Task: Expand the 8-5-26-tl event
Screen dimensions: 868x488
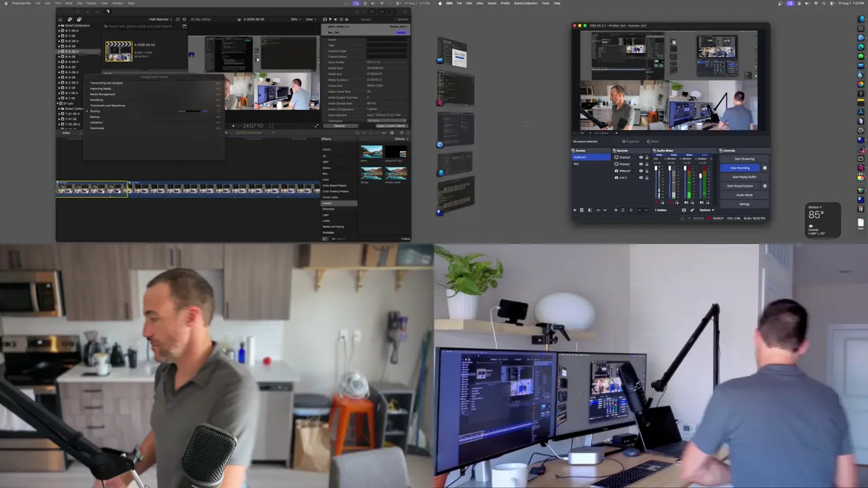Action: click(x=60, y=52)
